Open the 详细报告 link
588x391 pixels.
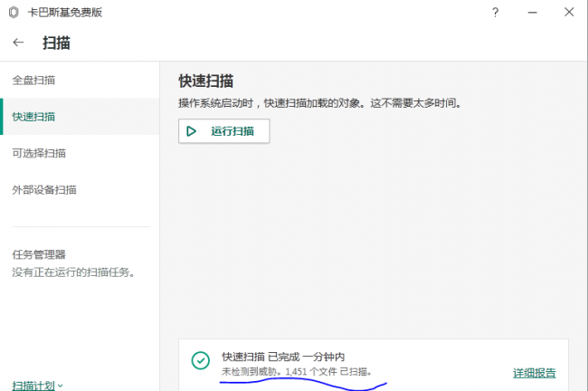[535, 373]
